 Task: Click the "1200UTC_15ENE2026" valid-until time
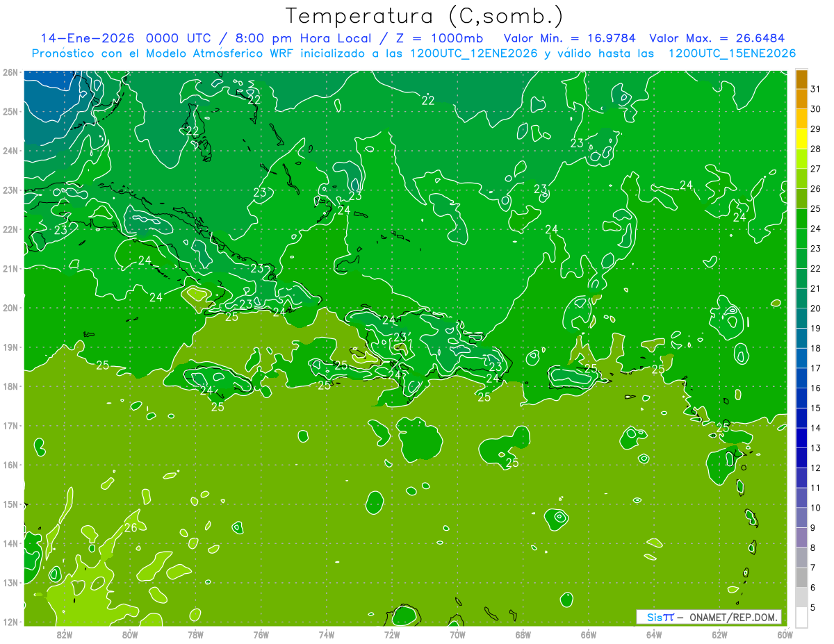pyautogui.click(x=731, y=53)
